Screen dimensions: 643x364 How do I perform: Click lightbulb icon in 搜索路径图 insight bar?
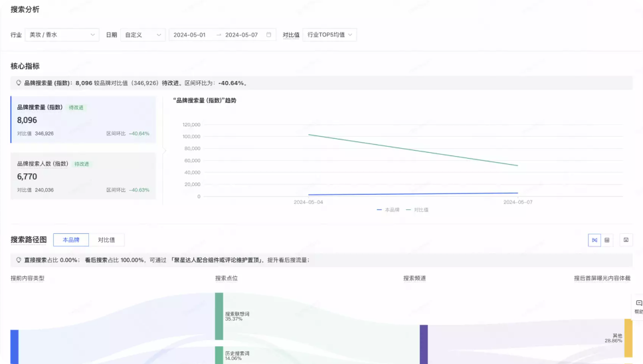click(19, 260)
